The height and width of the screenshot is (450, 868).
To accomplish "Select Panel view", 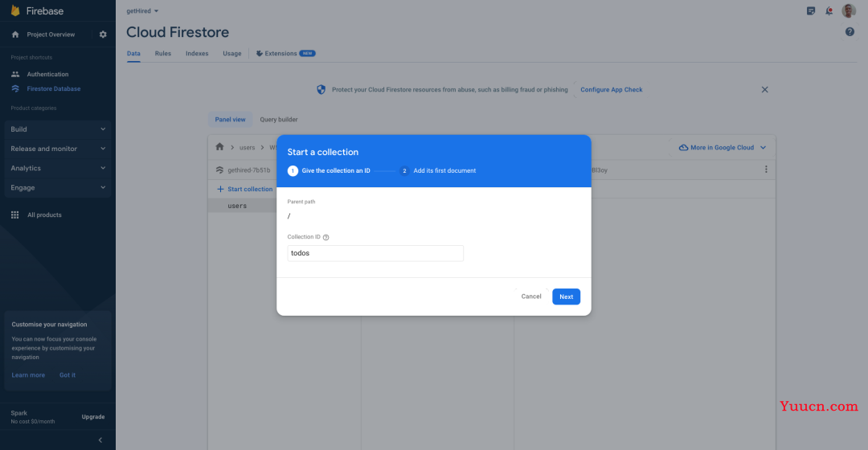I will pos(231,120).
